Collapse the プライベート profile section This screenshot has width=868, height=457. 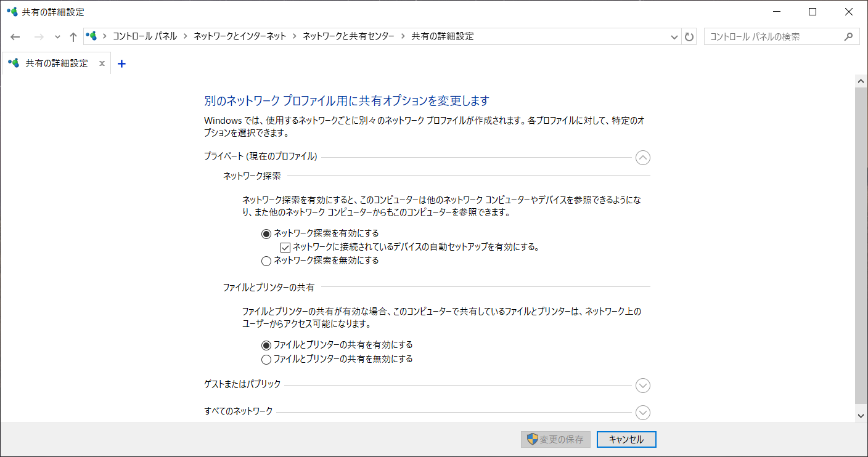pos(642,158)
